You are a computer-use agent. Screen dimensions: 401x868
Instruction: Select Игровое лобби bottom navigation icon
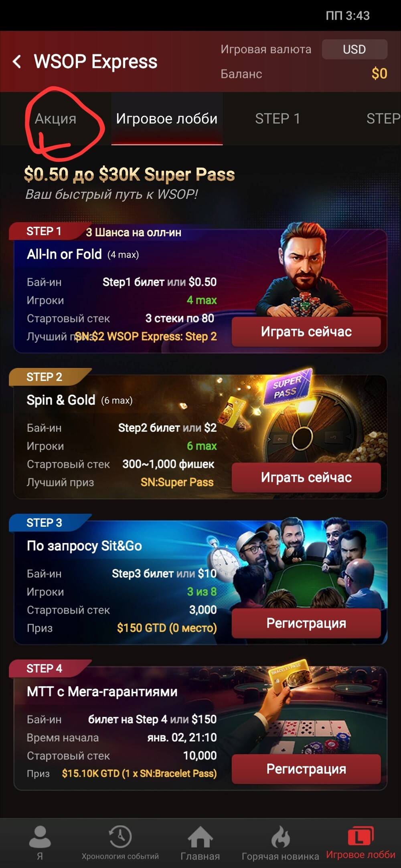pyautogui.click(x=360, y=836)
